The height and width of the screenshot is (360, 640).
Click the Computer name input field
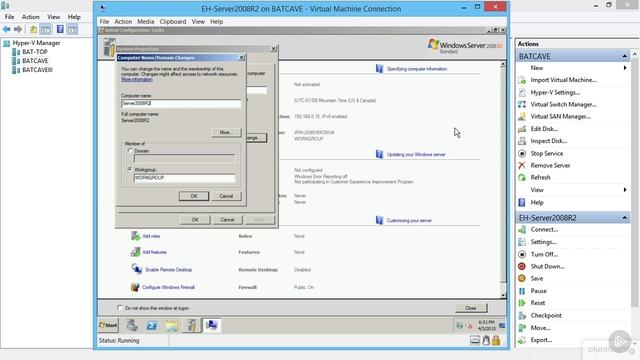[x=181, y=104]
